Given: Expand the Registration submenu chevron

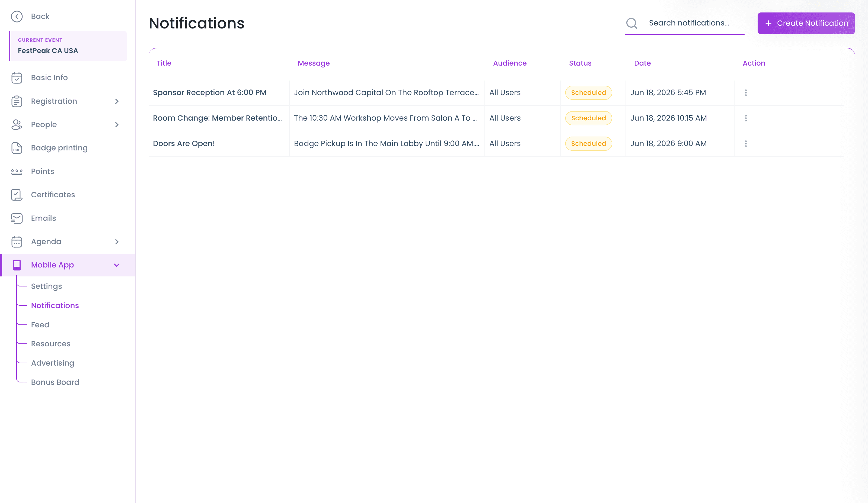Looking at the screenshot, I should 117,101.
